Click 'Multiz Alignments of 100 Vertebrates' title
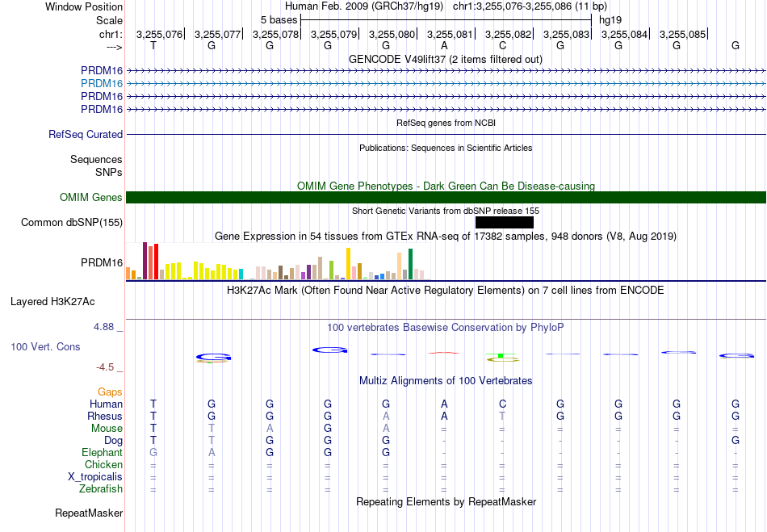Image resolution: width=767 pixels, height=532 pixels. pos(446,381)
